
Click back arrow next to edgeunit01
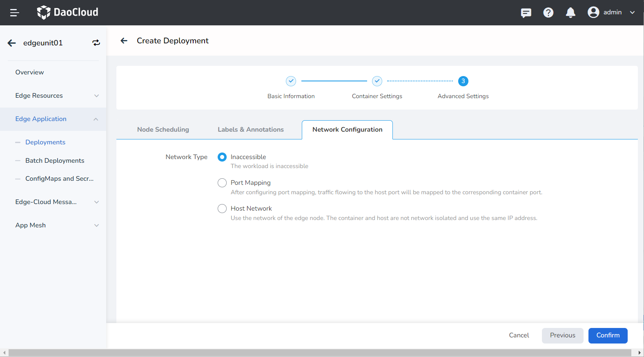(x=12, y=43)
